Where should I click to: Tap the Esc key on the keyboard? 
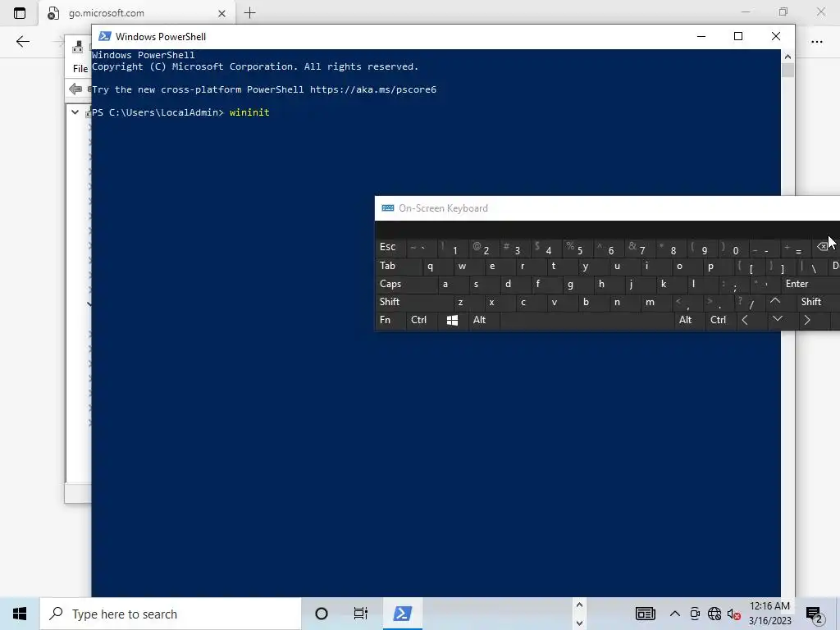[x=390, y=247]
